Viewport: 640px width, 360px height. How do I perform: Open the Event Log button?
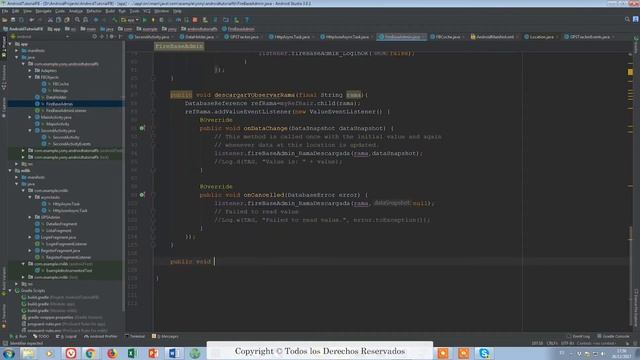pos(578,336)
